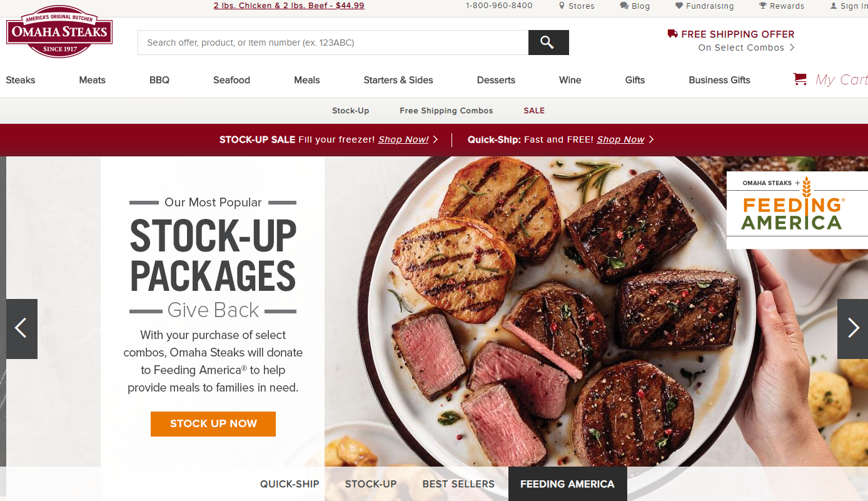
Task: Click the Stock Up Now button
Action: 213,424
